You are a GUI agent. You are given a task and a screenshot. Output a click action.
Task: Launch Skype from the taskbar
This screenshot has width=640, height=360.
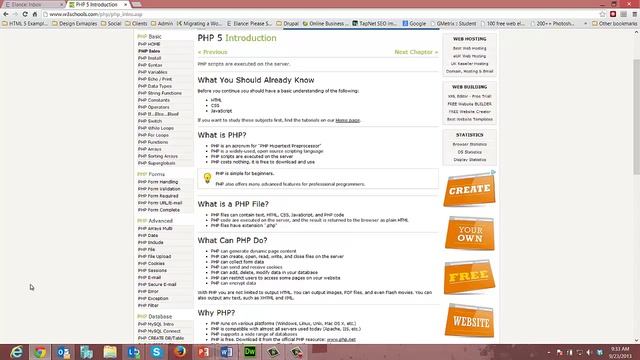point(157,352)
